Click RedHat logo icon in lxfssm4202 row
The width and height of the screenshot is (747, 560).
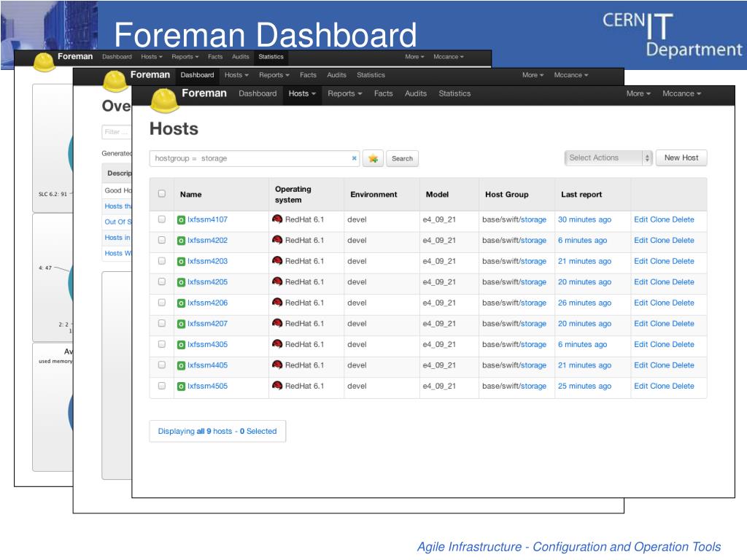(277, 240)
